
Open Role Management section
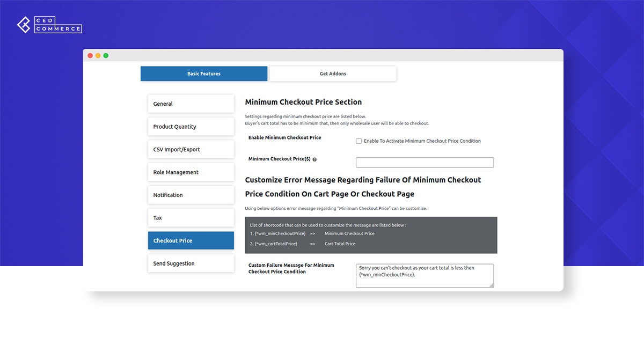click(x=191, y=172)
